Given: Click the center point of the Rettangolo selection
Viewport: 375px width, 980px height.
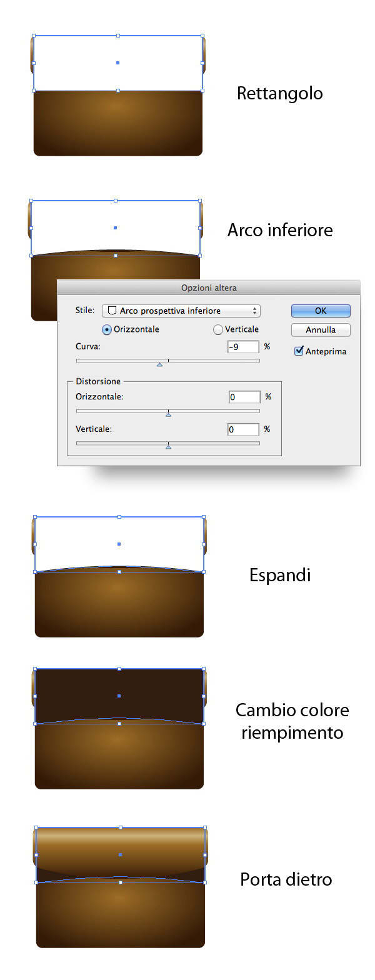Looking at the screenshot, I should (x=117, y=62).
